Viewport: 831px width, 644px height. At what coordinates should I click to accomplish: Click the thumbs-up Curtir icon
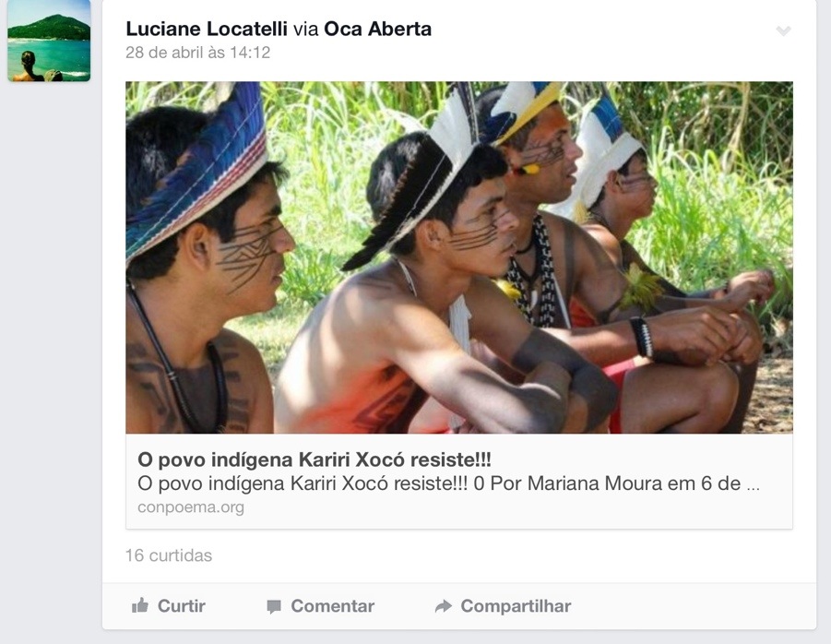140,605
